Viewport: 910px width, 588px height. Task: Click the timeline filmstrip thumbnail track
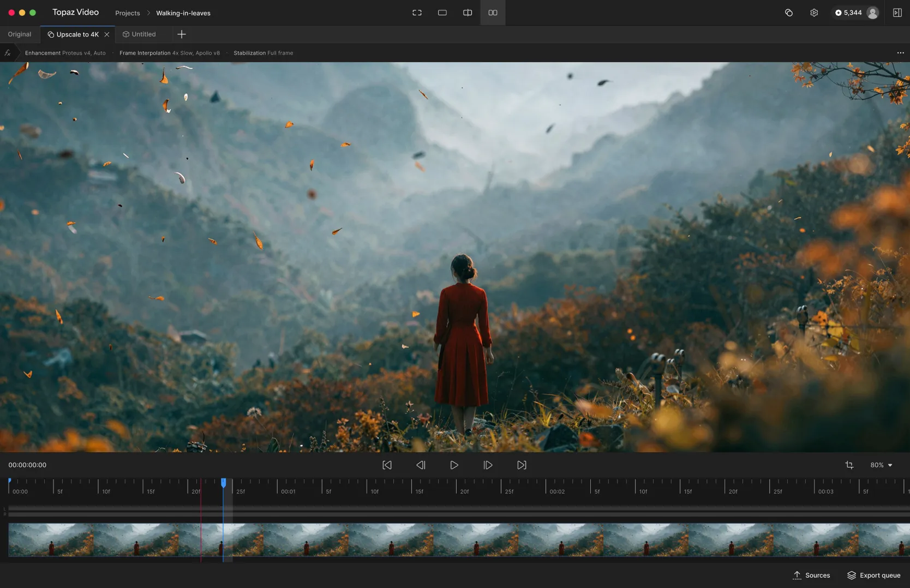(x=459, y=540)
